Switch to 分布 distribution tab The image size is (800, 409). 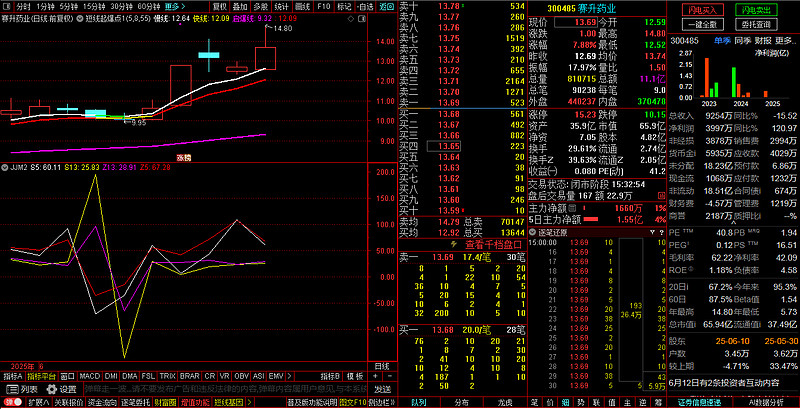coord(462,403)
